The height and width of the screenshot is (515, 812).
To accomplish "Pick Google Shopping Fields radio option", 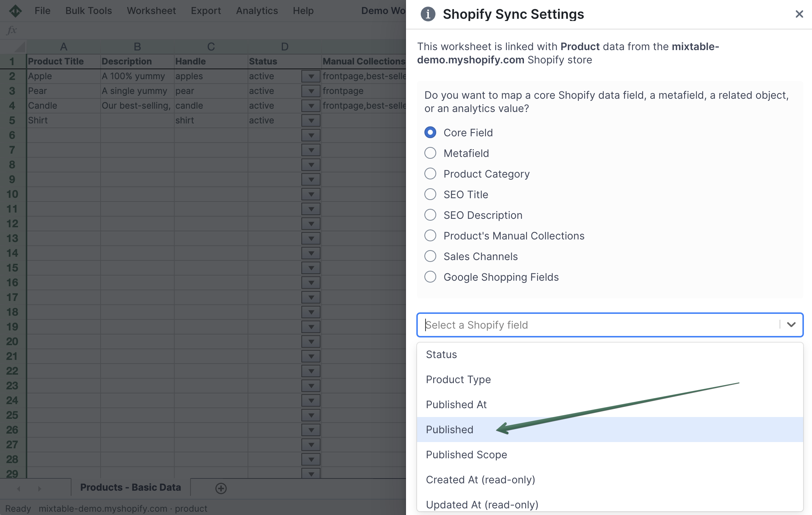I will (430, 277).
